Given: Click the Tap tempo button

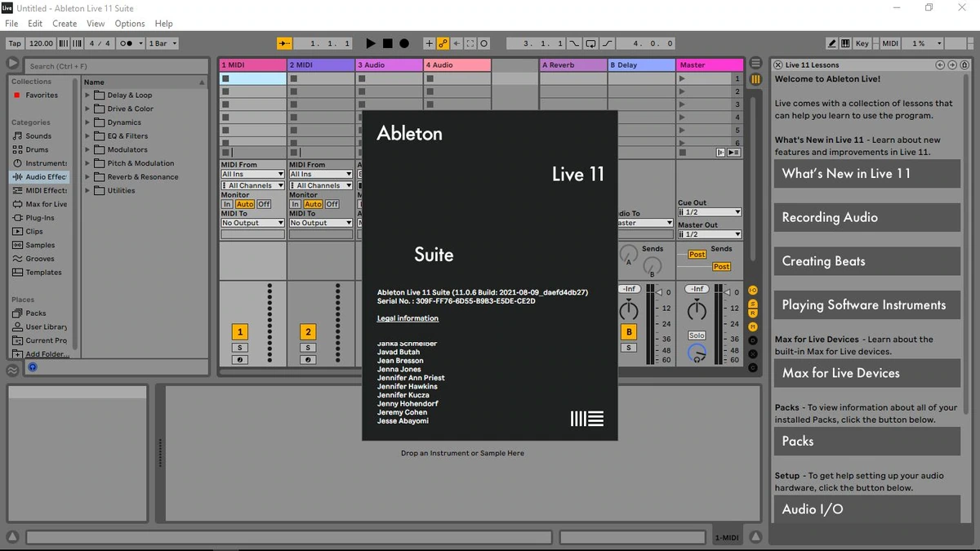Looking at the screenshot, I should (15, 43).
